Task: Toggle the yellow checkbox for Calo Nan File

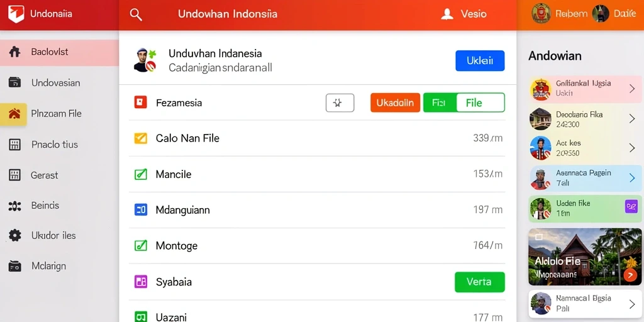Action: (x=140, y=138)
